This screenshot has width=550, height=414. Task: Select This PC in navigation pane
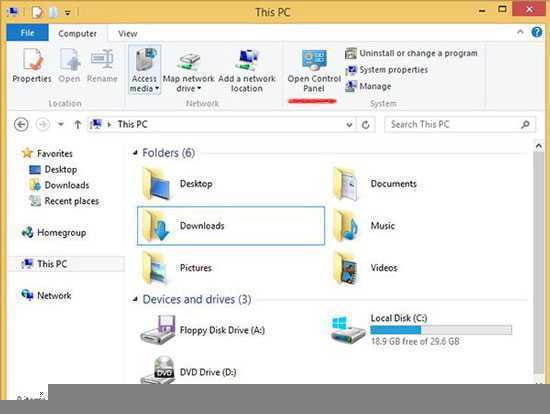coord(66,264)
